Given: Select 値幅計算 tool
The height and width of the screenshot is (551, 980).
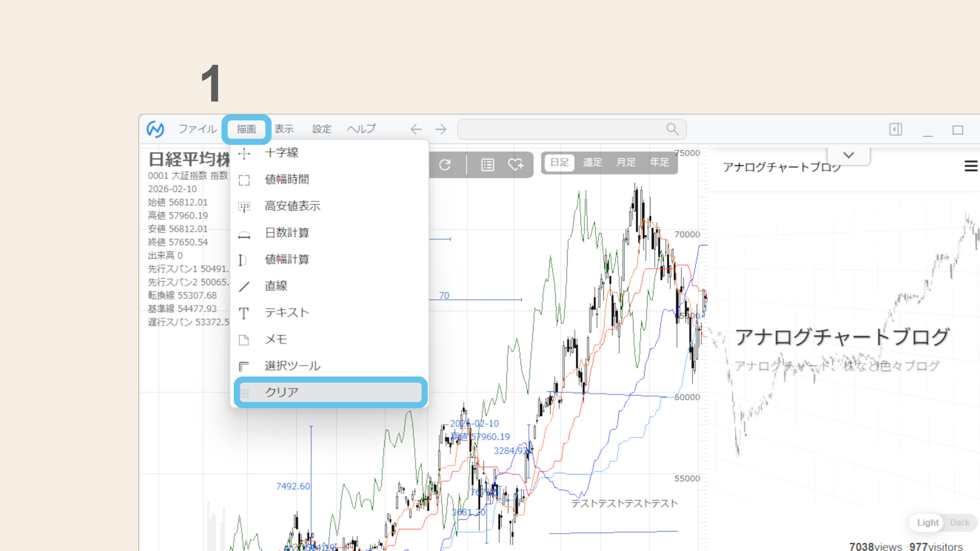Looking at the screenshot, I should click(x=329, y=260).
